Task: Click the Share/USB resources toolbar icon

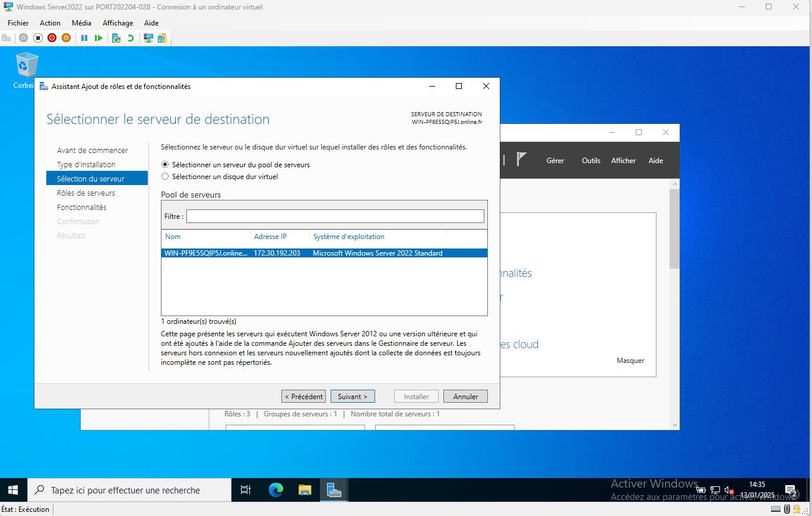Action: click(x=162, y=38)
